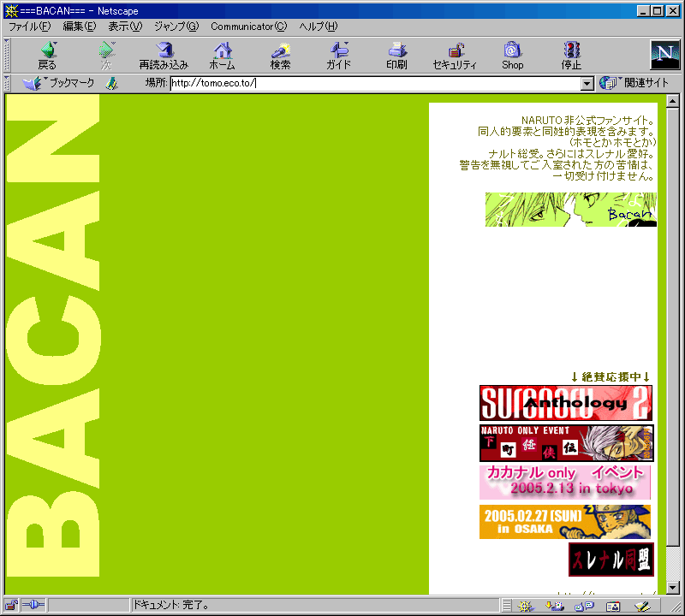Screen dimensions: 685x616
Task: Stop loading with the 停止 button
Action: [x=571, y=56]
